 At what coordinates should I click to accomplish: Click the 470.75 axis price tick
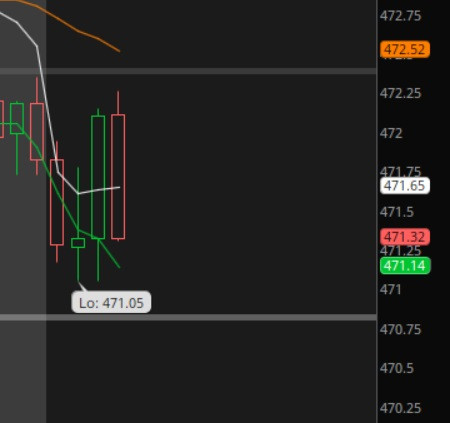[400, 330]
